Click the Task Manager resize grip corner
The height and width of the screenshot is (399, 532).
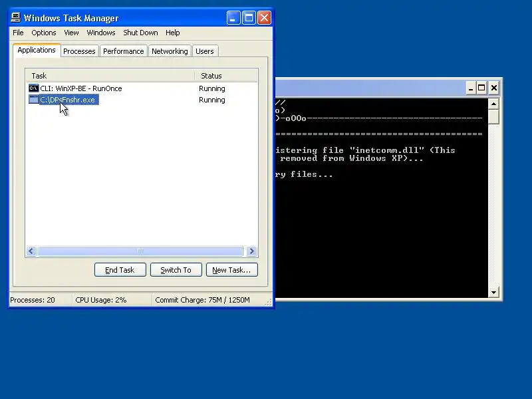tap(269, 302)
